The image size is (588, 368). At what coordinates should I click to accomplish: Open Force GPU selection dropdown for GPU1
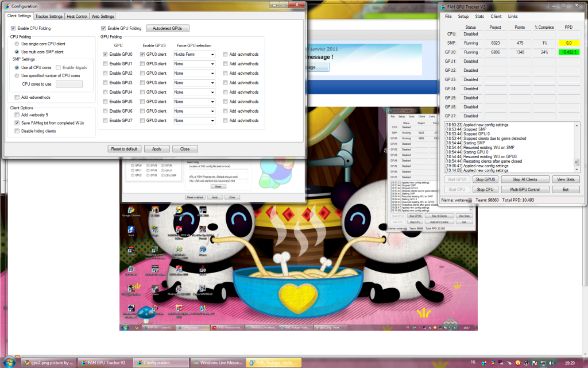click(x=194, y=64)
